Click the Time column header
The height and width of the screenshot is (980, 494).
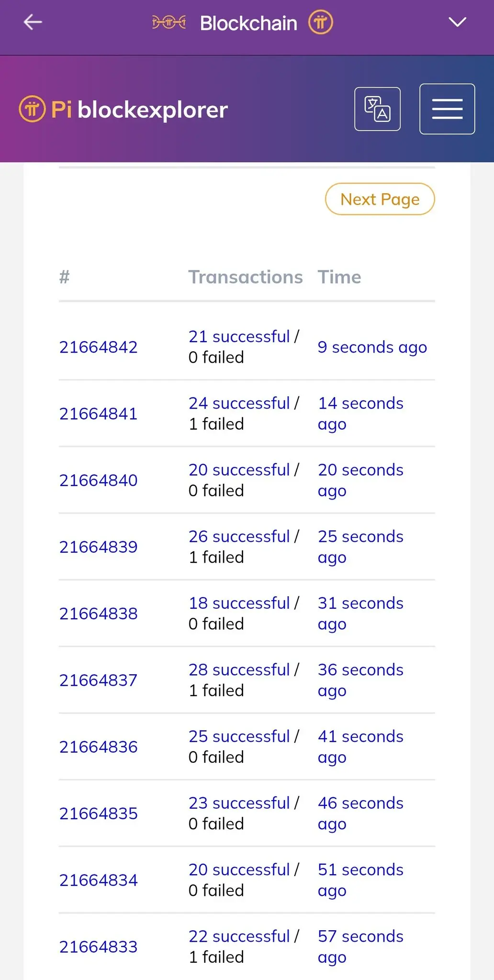click(340, 277)
